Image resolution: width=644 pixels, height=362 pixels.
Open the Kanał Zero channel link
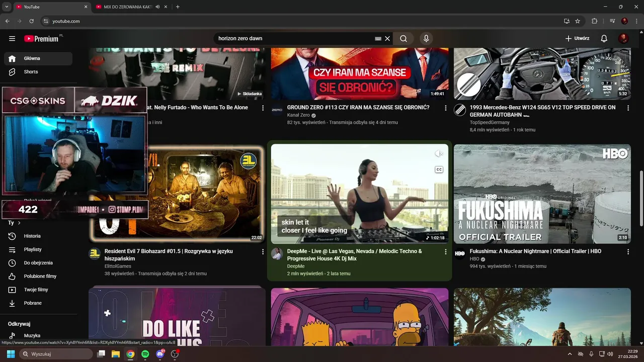tap(298, 115)
